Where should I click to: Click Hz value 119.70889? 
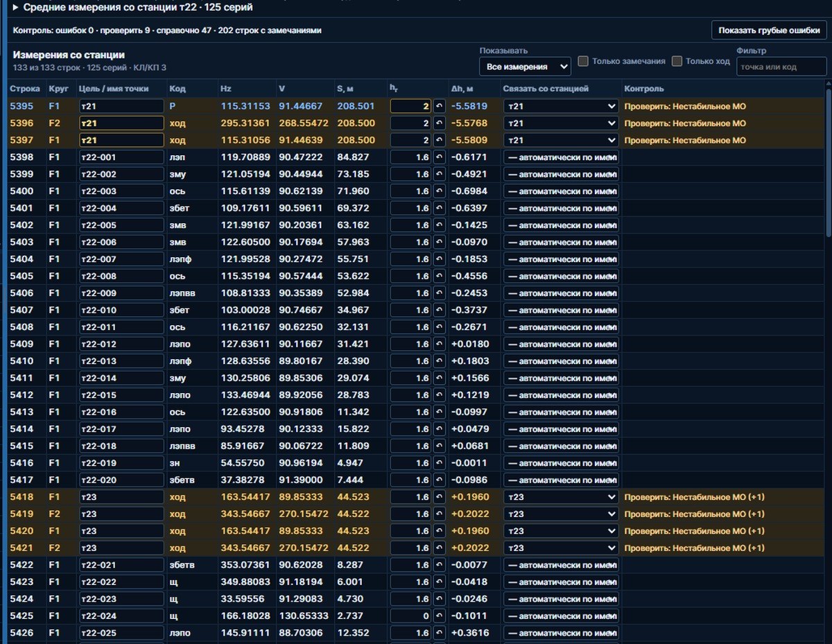point(245,157)
